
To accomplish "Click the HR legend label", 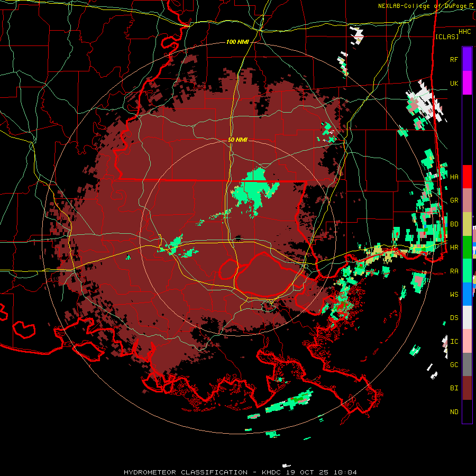I will (x=454, y=248).
